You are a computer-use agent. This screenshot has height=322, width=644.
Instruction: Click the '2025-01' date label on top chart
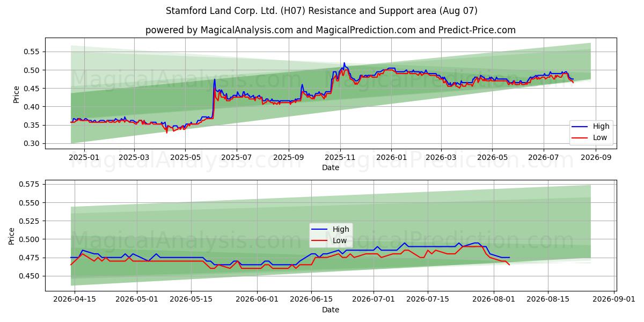point(84,158)
